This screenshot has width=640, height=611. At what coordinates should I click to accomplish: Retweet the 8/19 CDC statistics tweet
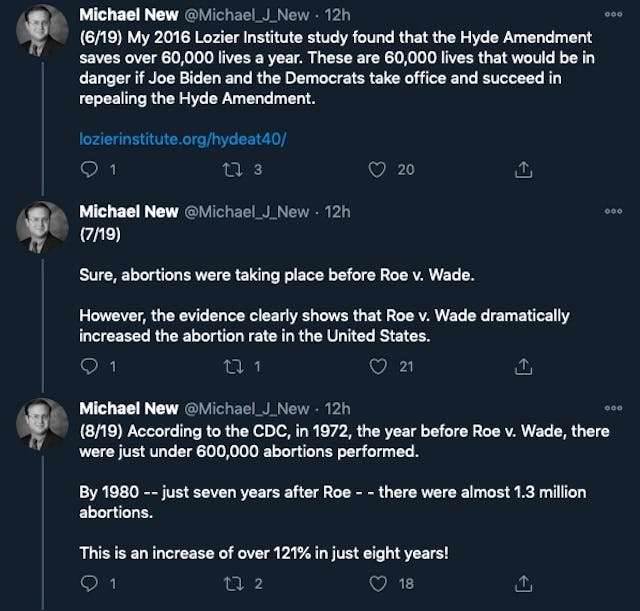pos(232,583)
